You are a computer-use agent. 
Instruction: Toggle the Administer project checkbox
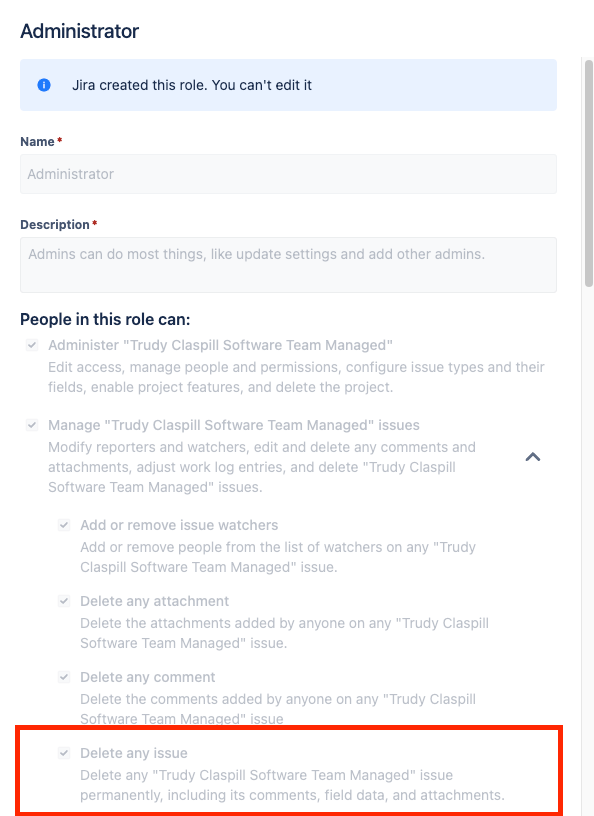coord(32,345)
